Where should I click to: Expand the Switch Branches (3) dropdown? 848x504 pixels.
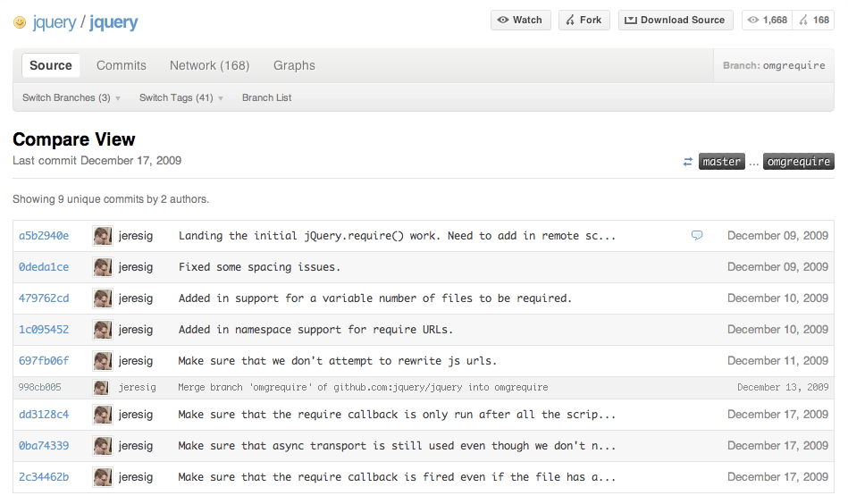(71, 97)
